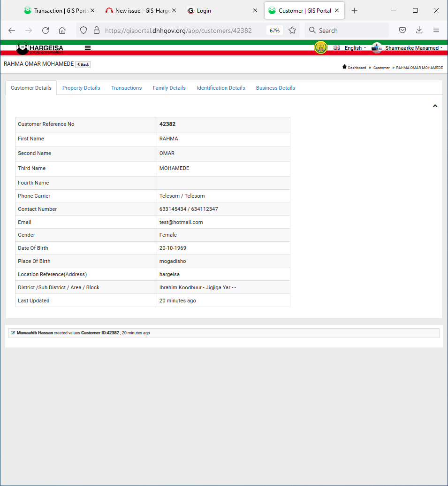Click the Second Name value OMAR
Image resolution: width=448 pixels, height=486 pixels.
[167, 154]
